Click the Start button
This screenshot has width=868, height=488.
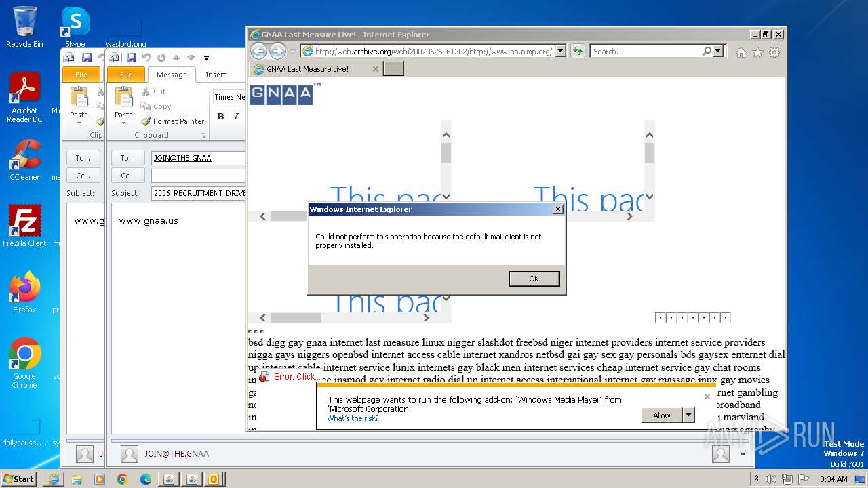(x=19, y=479)
